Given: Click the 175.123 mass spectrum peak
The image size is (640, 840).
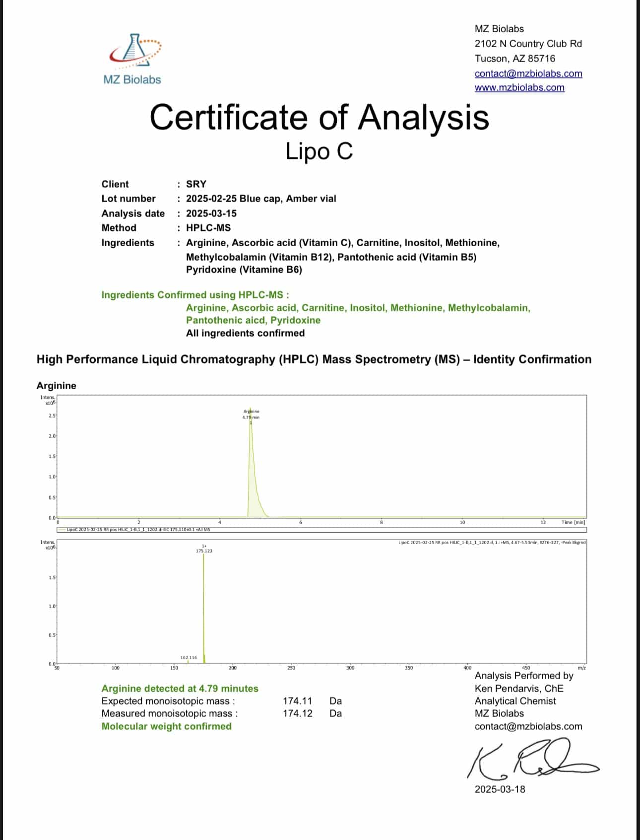Looking at the screenshot, I should (204, 549).
